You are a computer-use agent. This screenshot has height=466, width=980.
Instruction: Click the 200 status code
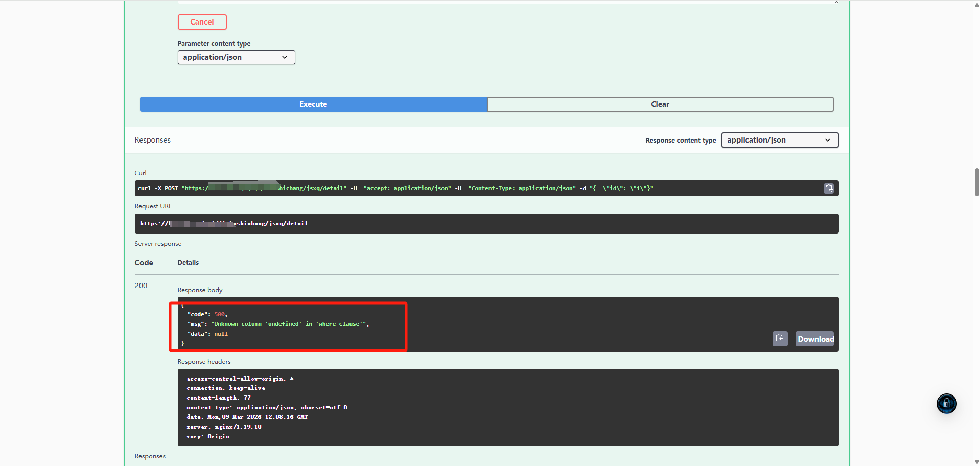pyautogui.click(x=141, y=286)
